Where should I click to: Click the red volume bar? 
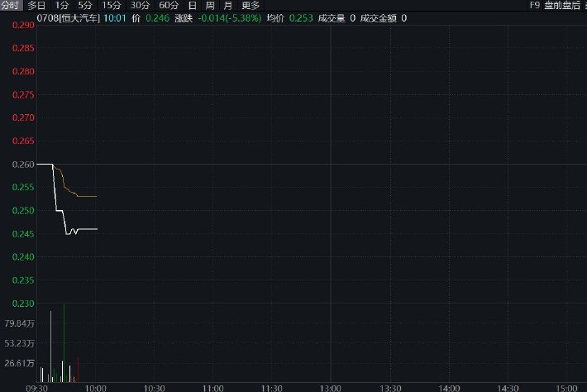[78, 370]
